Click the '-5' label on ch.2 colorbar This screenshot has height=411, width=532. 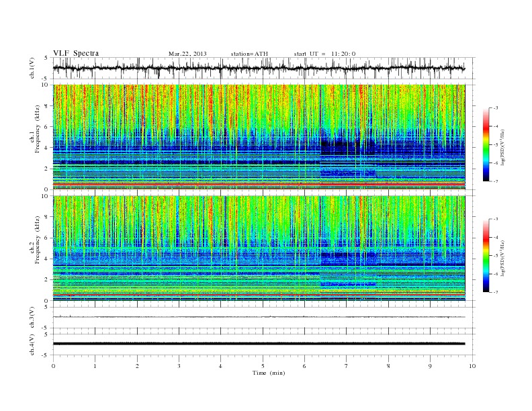[496, 255]
